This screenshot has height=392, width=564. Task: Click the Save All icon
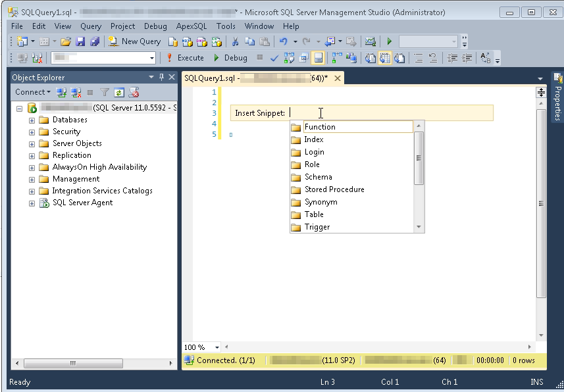(x=94, y=41)
